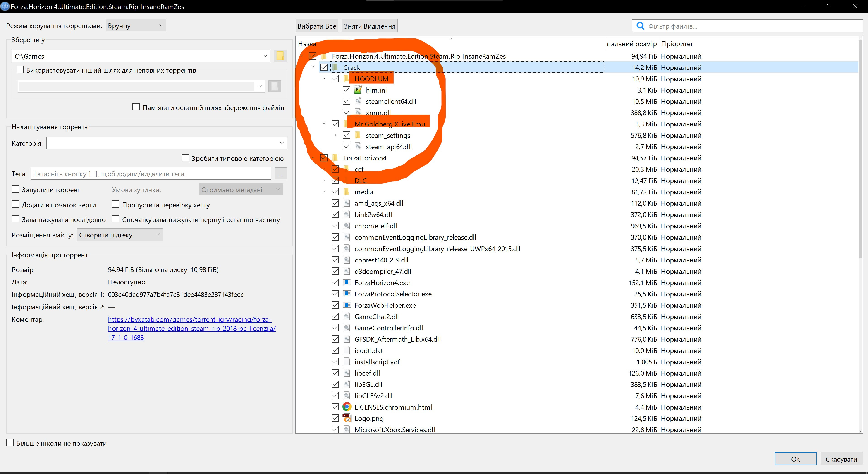This screenshot has height=474, width=868.
Task: Open the Режим керування торрентами dropdown
Action: 136,26
